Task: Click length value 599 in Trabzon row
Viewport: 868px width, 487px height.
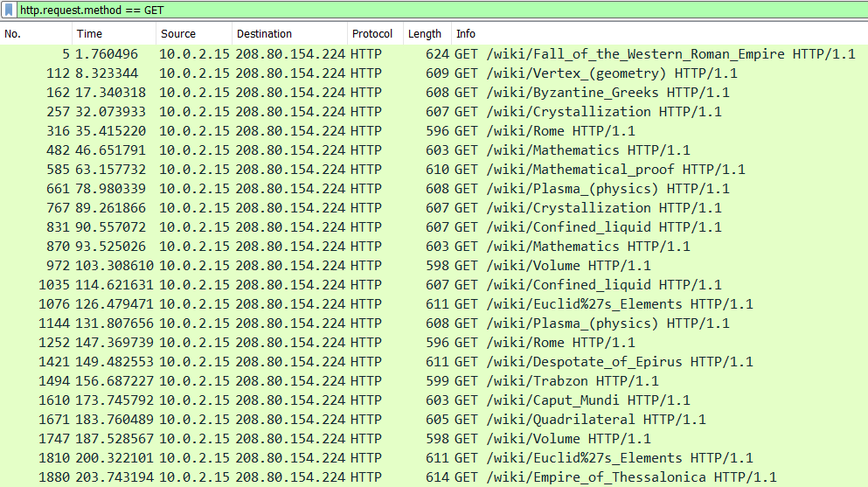Action: (437, 380)
